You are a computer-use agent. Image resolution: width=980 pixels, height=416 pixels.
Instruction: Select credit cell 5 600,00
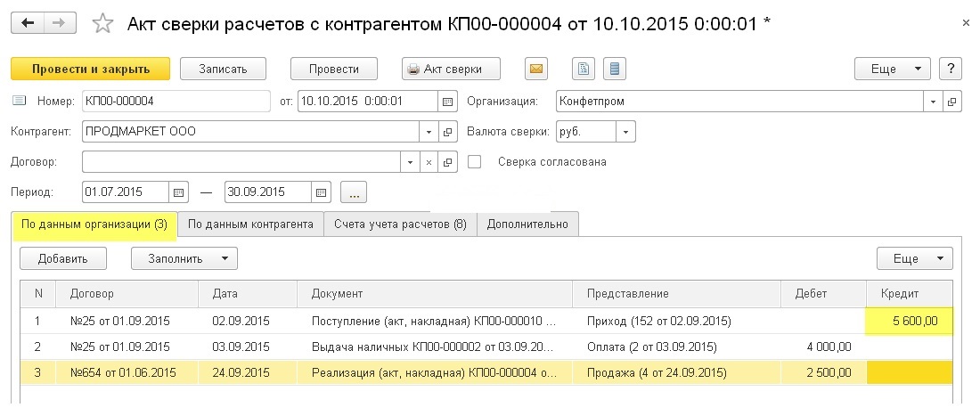[x=910, y=321]
